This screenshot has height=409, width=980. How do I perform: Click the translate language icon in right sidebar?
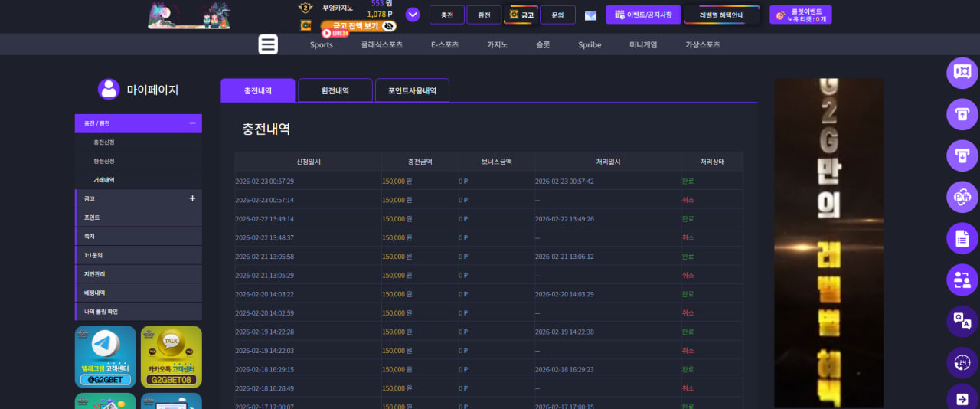click(962, 321)
